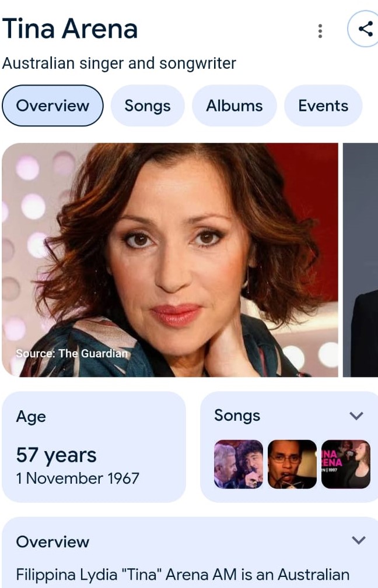Open the first song thumbnail with two men
The width and height of the screenshot is (378, 588).
(x=239, y=464)
